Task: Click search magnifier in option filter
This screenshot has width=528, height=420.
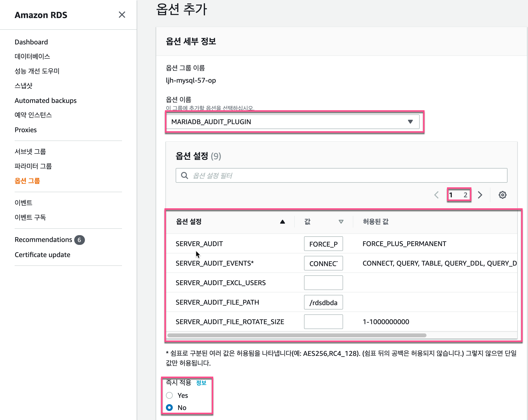Action: tap(184, 176)
